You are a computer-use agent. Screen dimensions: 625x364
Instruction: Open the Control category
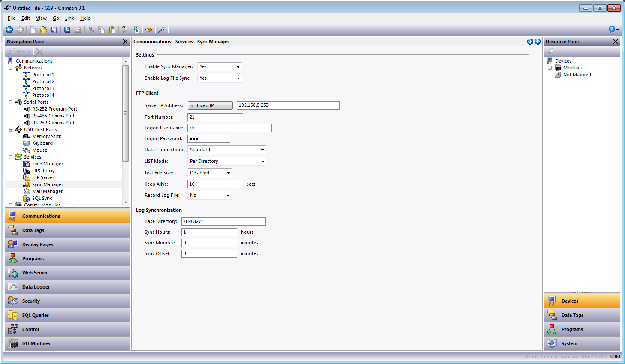click(67, 329)
